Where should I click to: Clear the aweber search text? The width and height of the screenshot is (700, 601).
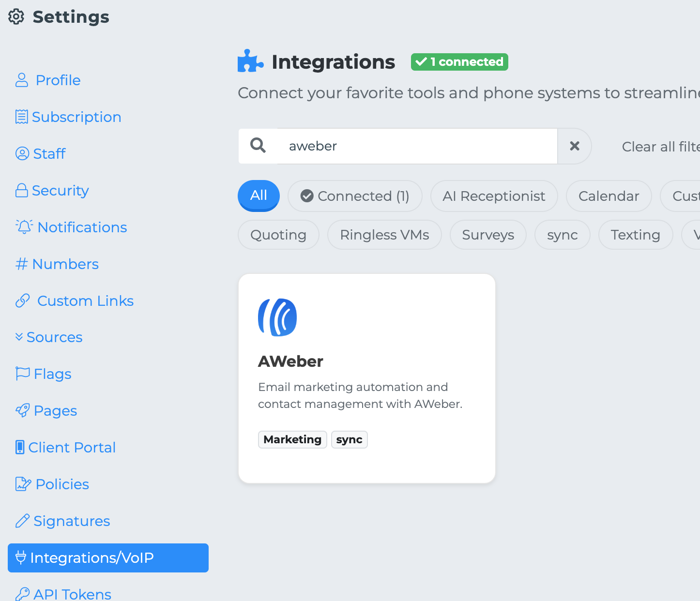click(x=575, y=146)
